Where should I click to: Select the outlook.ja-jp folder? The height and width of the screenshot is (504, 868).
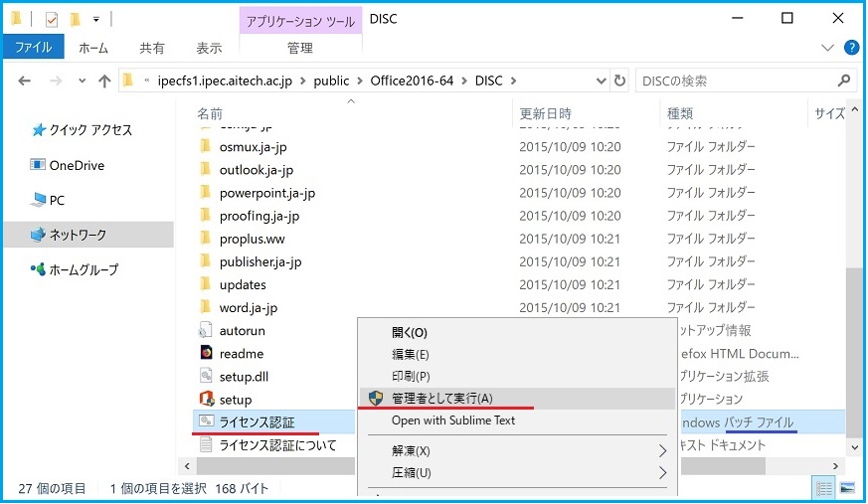(256, 170)
